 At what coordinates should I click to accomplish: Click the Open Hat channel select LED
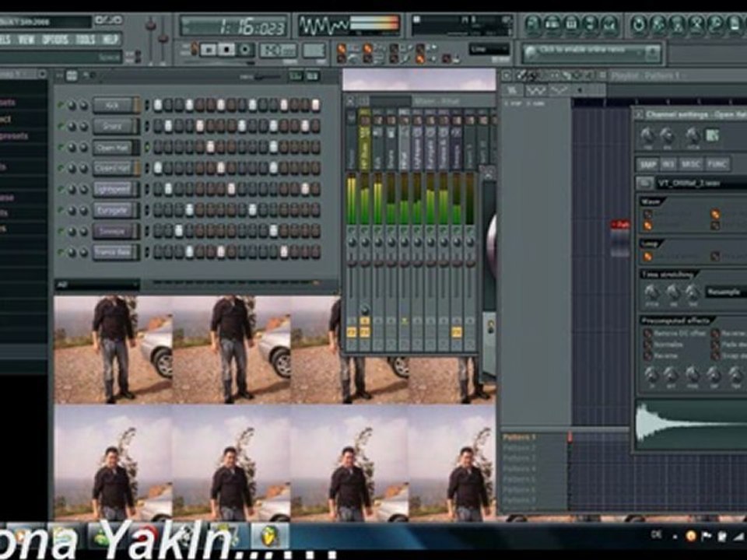point(147,147)
